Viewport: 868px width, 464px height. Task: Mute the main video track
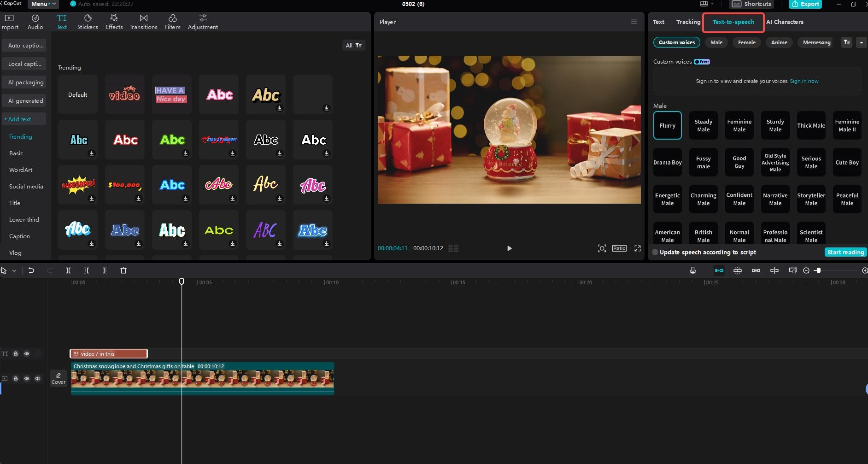pyautogui.click(x=38, y=378)
